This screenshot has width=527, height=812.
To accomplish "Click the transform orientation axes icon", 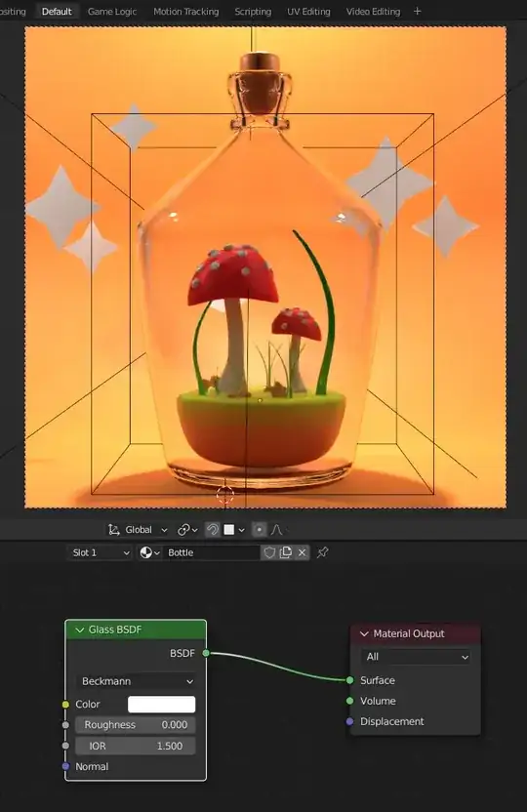I will pos(113,530).
